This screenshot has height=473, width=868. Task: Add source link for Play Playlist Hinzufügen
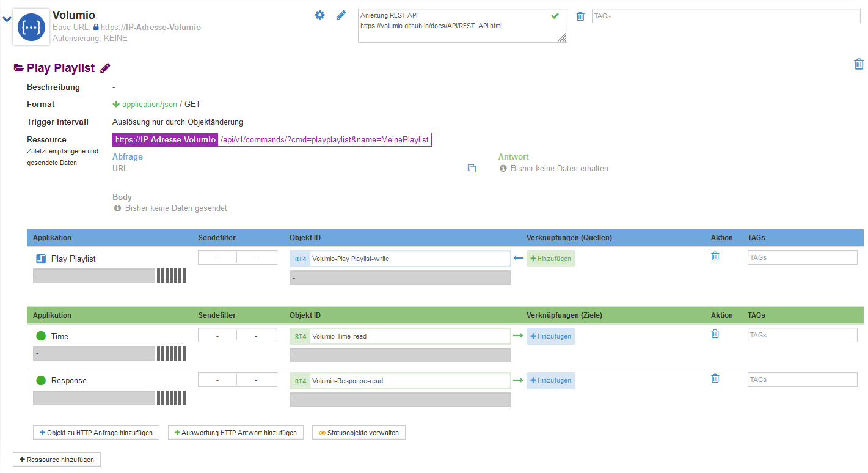551,258
